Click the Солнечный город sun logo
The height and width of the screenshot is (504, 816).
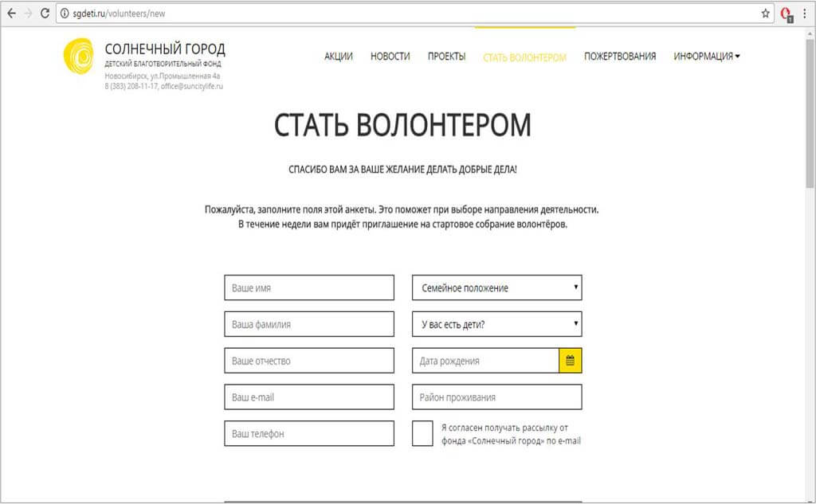coord(80,57)
